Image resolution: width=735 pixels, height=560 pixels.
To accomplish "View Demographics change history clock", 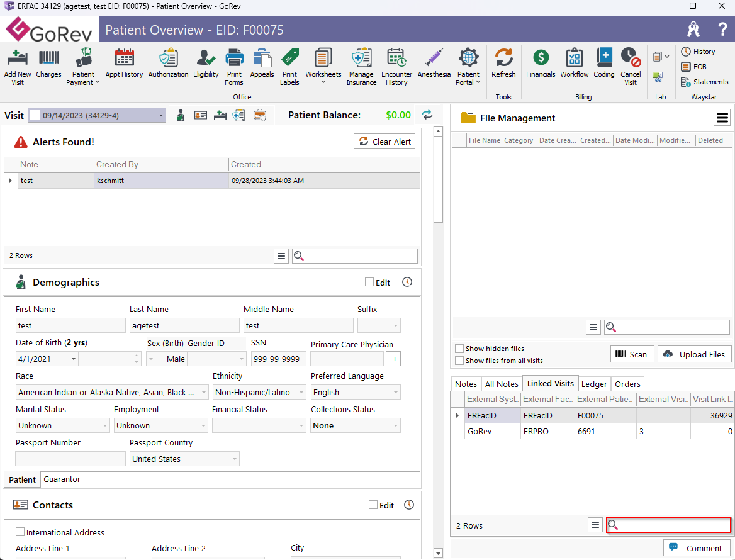I will point(407,282).
